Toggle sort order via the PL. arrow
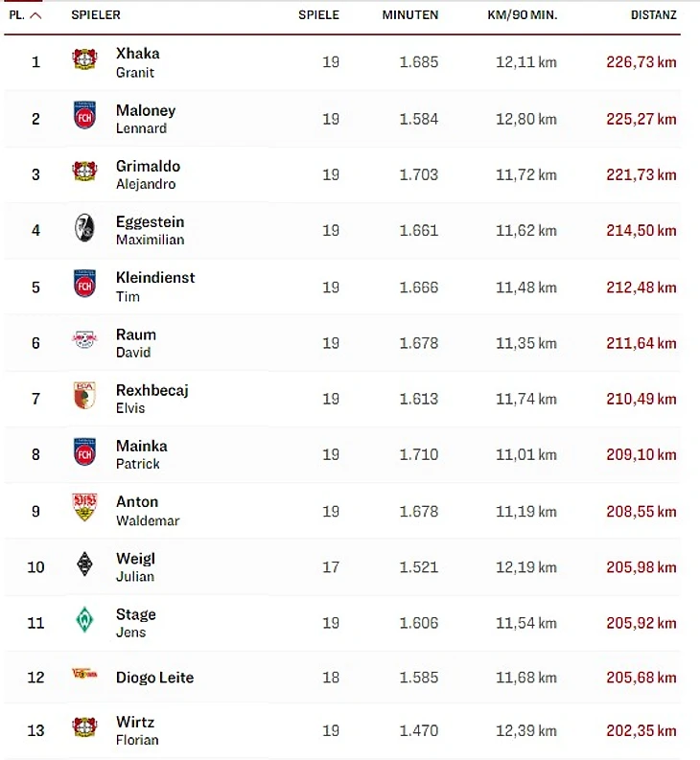Screen dimensions: 700x760 tap(36, 15)
